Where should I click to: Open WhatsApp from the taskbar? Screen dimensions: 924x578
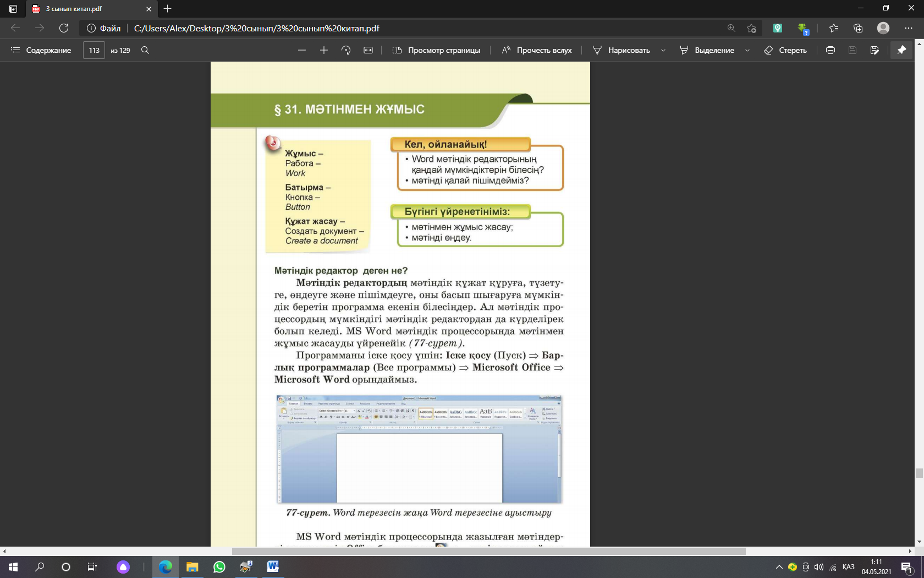219,566
